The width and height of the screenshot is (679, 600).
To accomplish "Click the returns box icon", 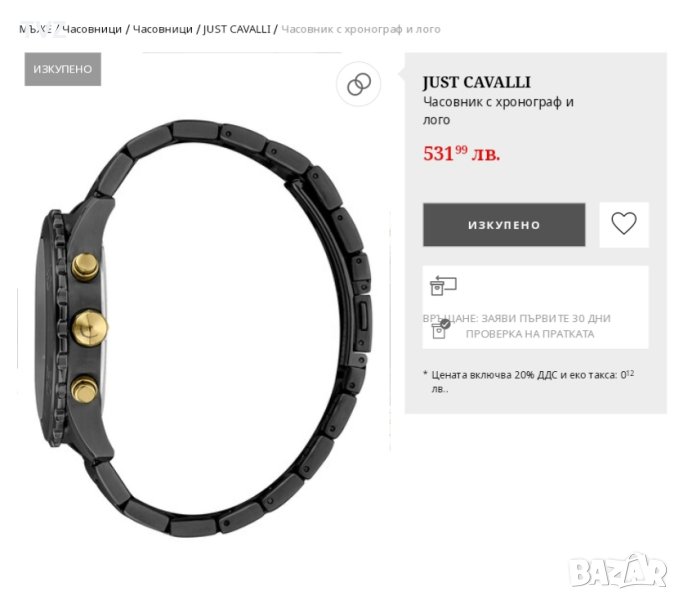I will 443,286.
